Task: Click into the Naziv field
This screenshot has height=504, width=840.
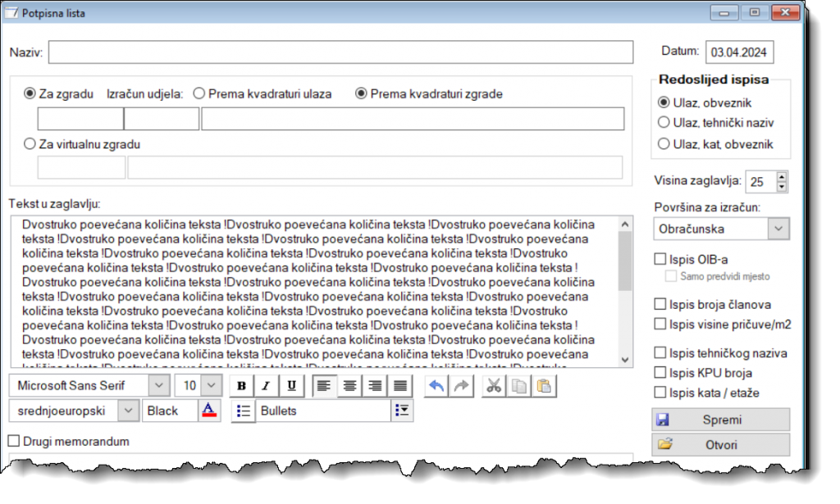Action: (x=340, y=52)
